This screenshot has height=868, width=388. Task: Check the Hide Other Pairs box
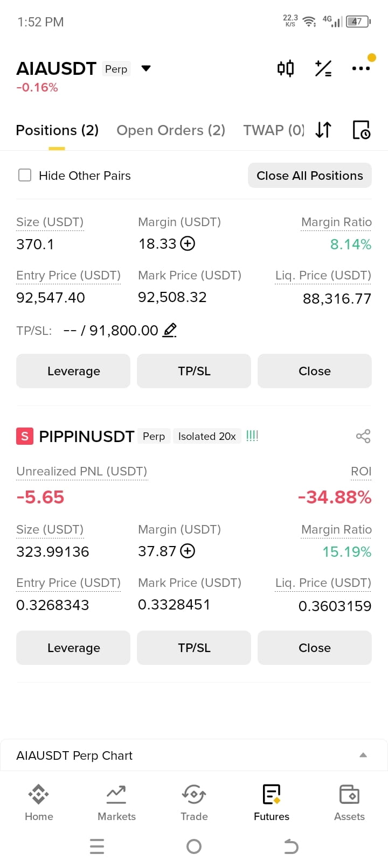point(25,175)
